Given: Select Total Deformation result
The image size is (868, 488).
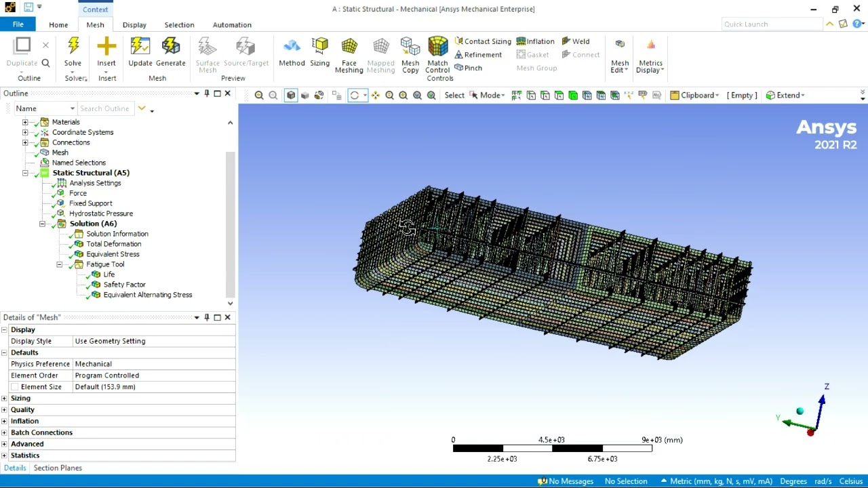Looking at the screenshot, I should tap(114, 244).
